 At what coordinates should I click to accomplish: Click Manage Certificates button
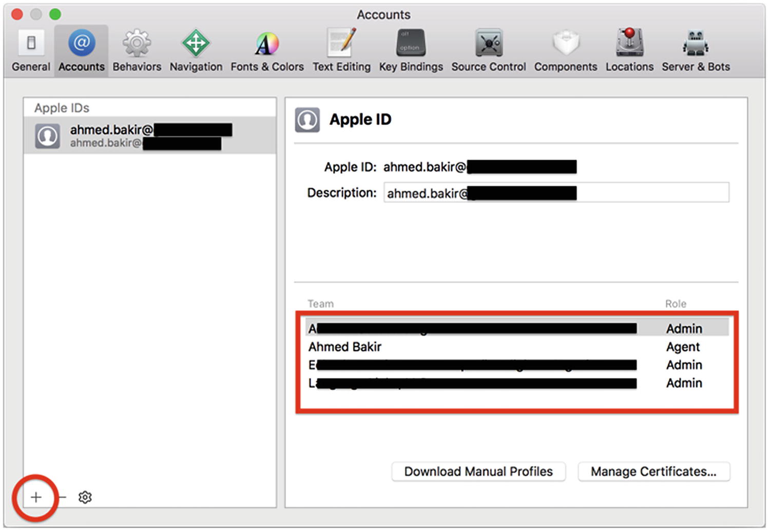(x=653, y=471)
